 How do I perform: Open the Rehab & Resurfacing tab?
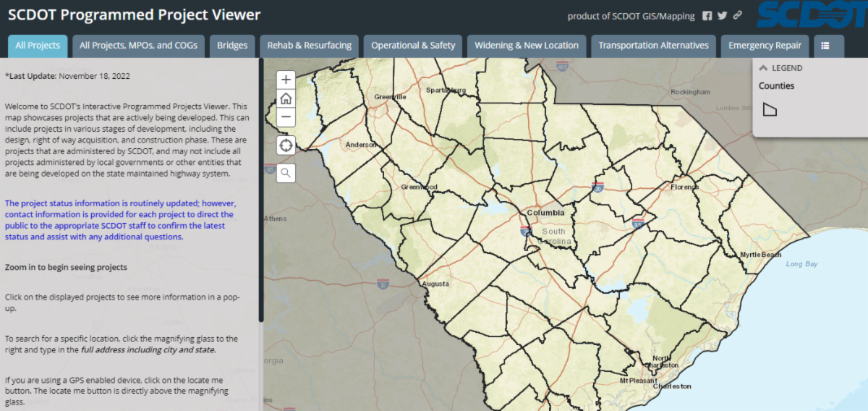(x=309, y=46)
